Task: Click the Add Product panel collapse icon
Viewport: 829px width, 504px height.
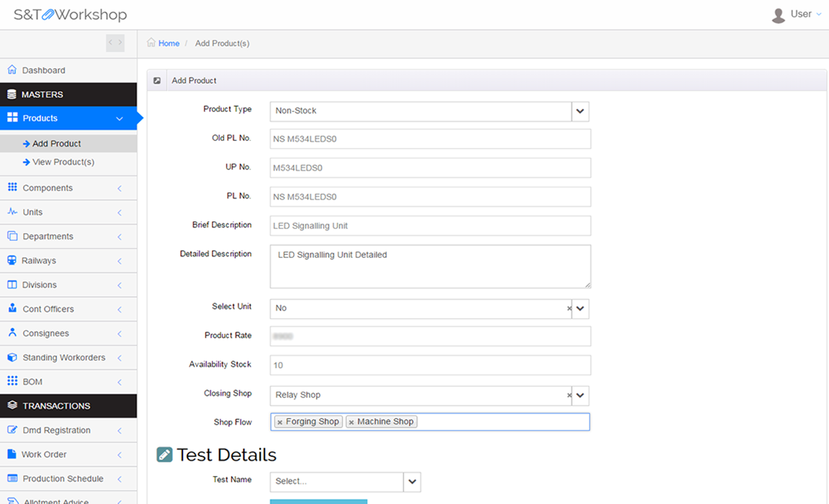Action: click(x=157, y=81)
